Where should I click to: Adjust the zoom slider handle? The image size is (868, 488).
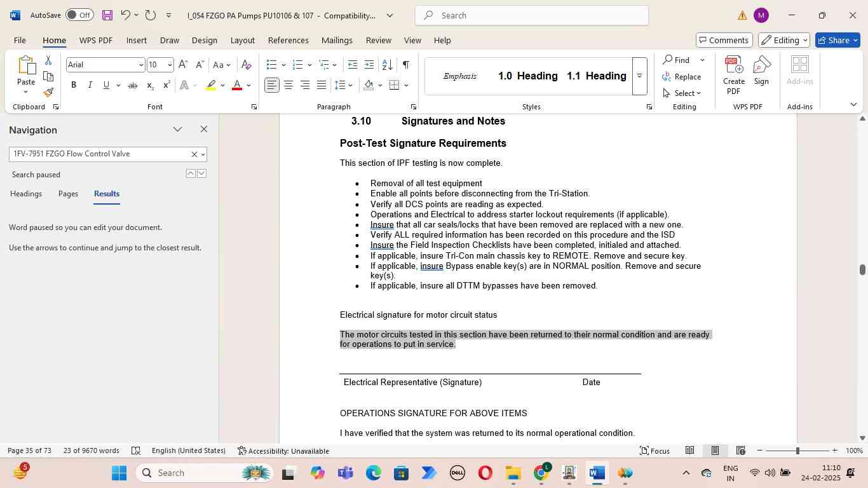(797, 451)
